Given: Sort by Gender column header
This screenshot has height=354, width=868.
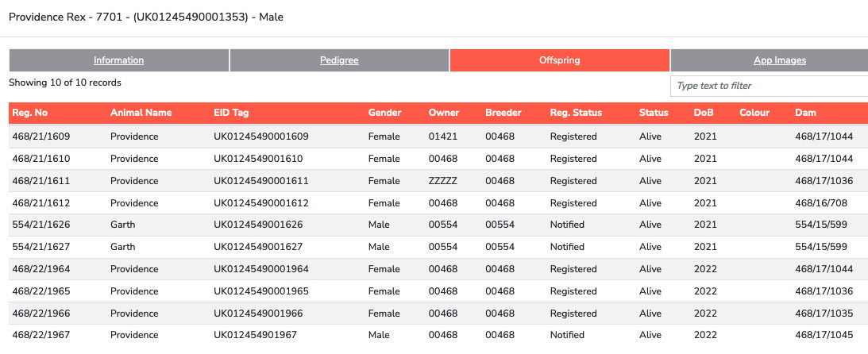Looking at the screenshot, I should tap(384, 113).
